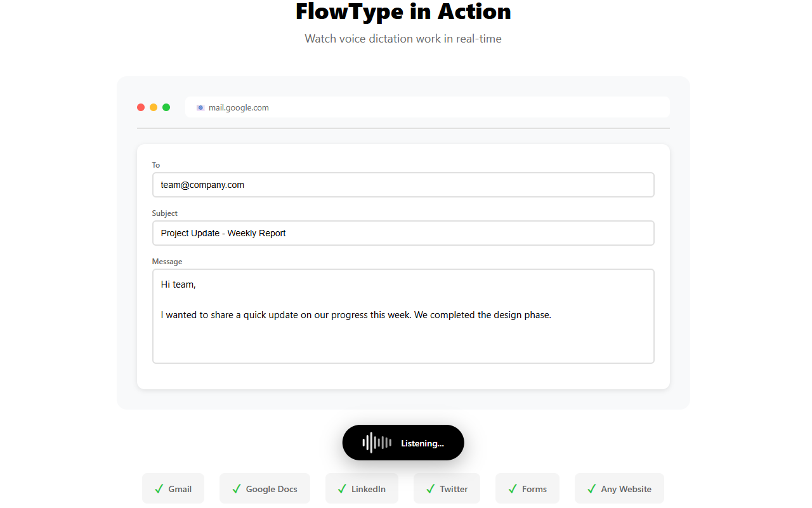Click the Twitter badge
The image size is (812, 508).
point(447,488)
